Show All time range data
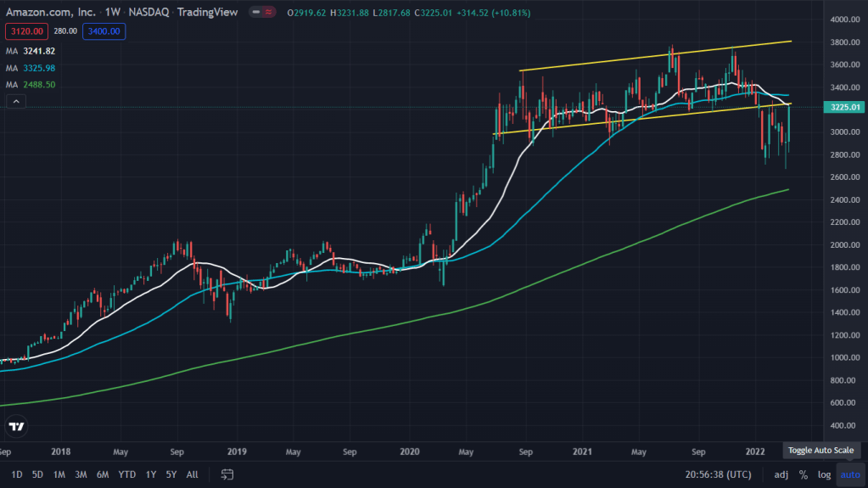The height and width of the screenshot is (488, 868). 193,474
